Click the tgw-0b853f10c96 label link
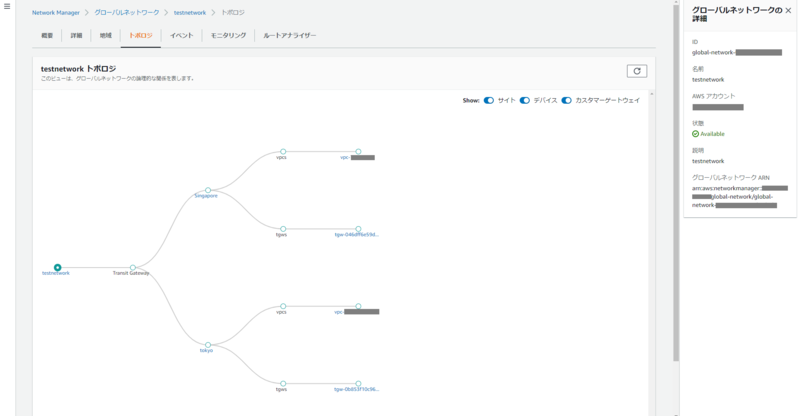The height and width of the screenshot is (416, 800). tap(357, 389)
